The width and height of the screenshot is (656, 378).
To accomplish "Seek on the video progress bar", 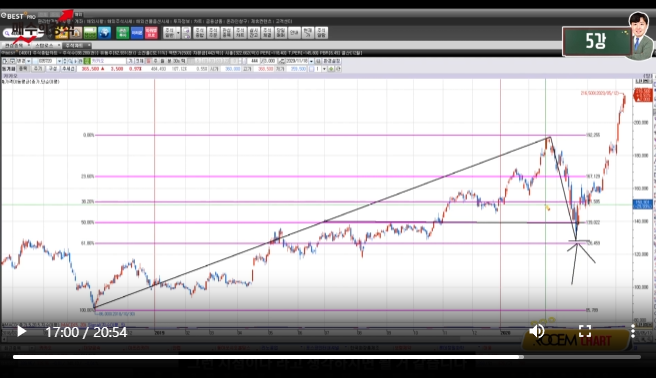I will point(326,357).
